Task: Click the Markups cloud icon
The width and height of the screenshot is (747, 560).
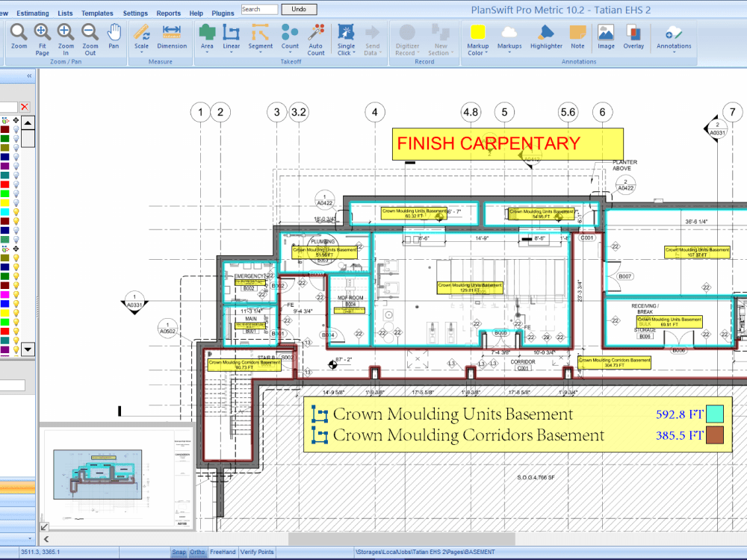Action: pos(509,32)
